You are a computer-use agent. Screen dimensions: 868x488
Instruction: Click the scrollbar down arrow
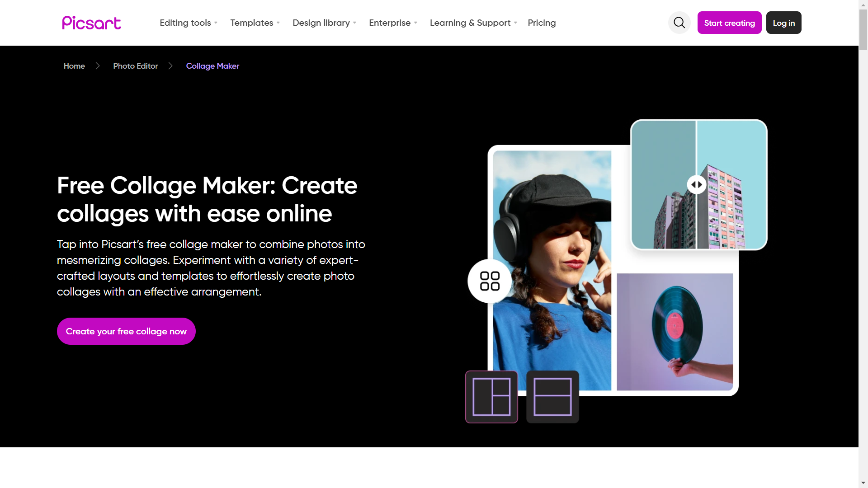click(863, 483)
